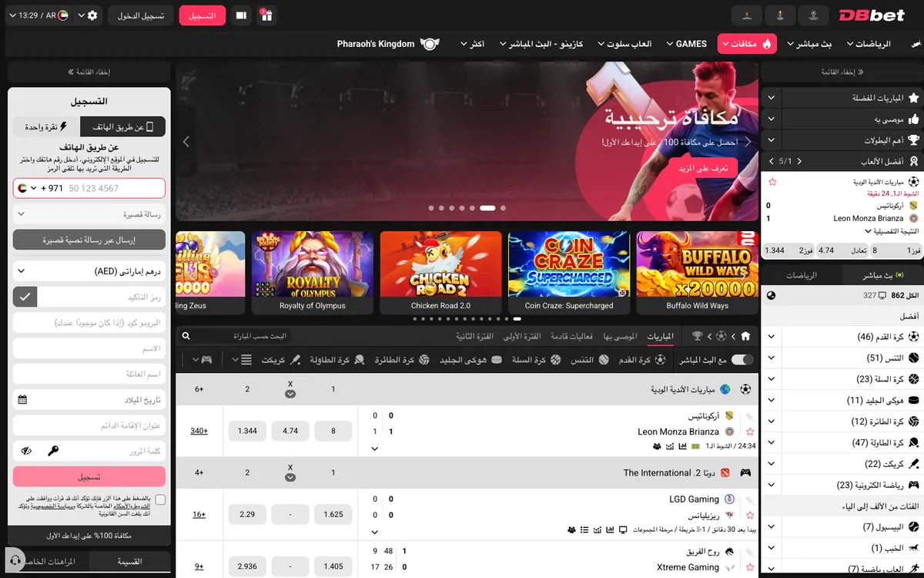Click the تسجيل الدخول login button
This screenshot has width=924, height=578.
pos(140,15)
